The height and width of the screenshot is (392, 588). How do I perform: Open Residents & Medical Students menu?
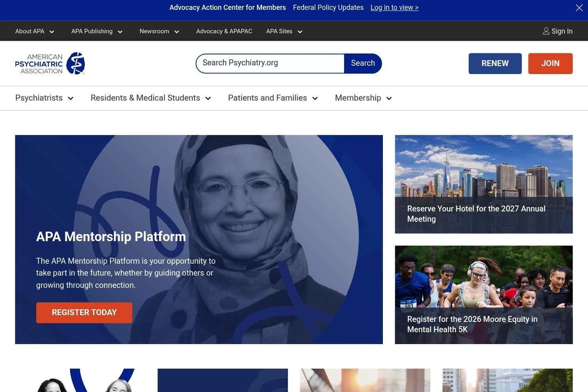coord(145,98)
